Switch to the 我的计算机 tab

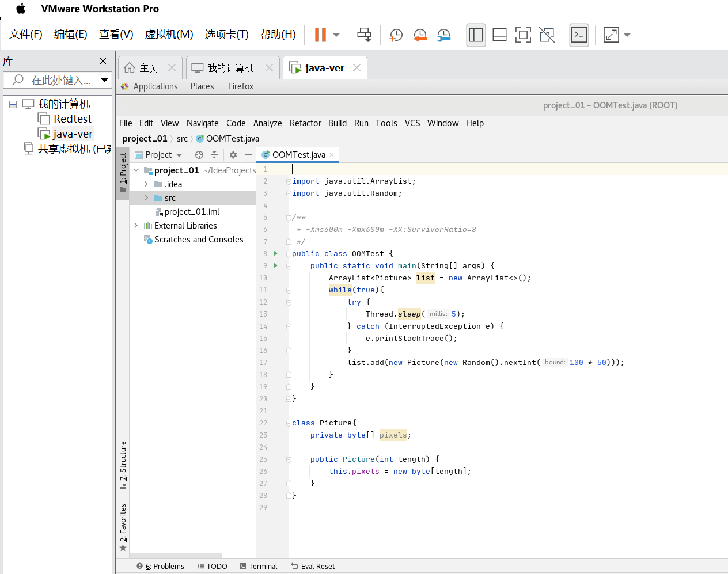pos(231,68)
